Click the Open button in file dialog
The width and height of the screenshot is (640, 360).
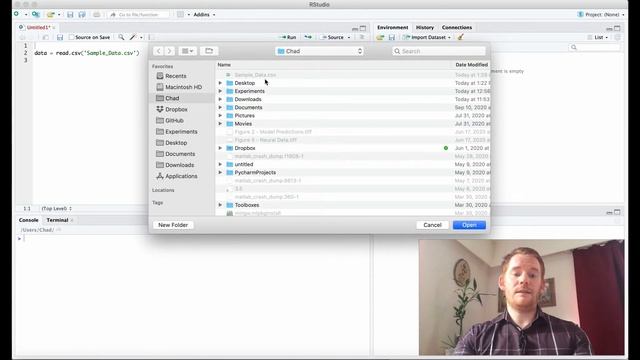[469, 225]
